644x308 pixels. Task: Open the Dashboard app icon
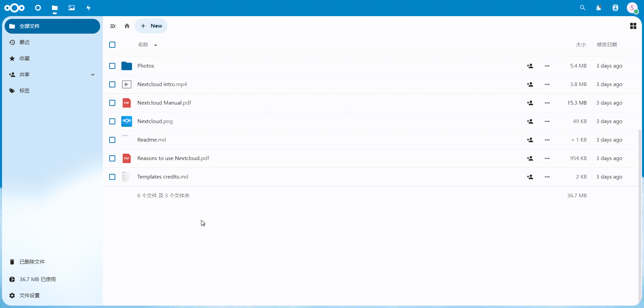point(38,8)
